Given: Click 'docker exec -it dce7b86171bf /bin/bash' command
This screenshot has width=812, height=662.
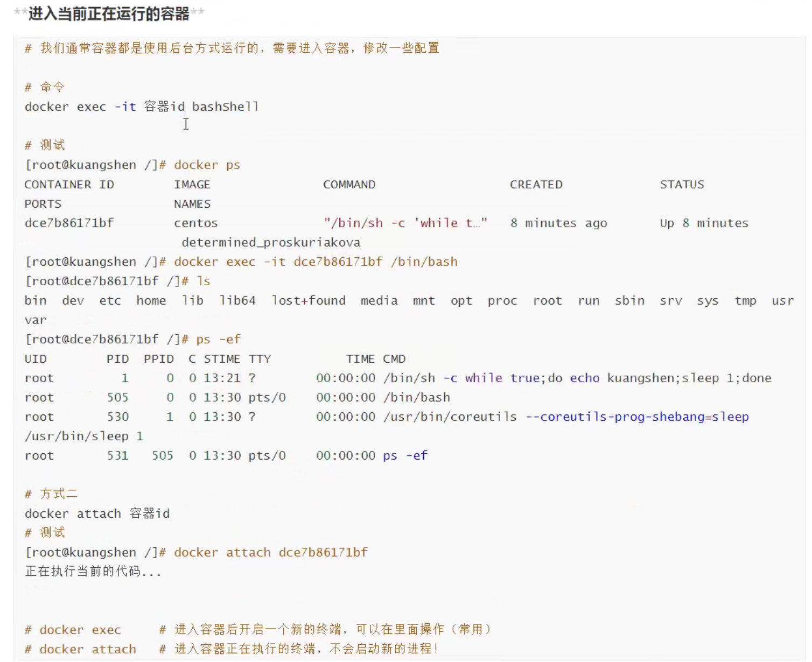Looking at the screenshot, I should 316,262.
